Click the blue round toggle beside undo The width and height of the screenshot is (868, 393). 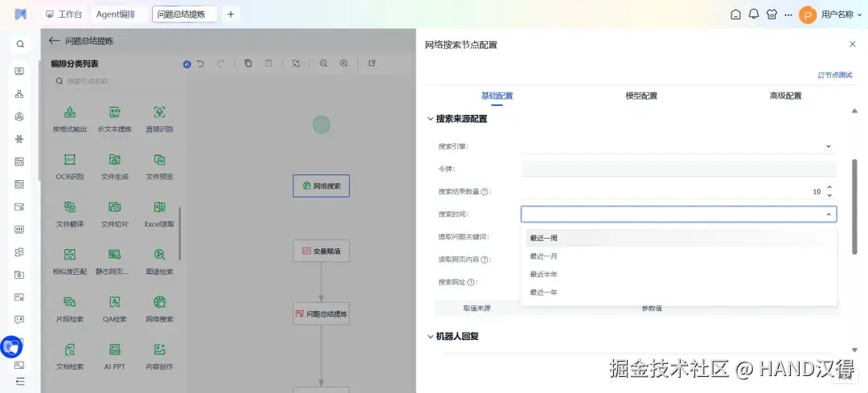(187, 64)
